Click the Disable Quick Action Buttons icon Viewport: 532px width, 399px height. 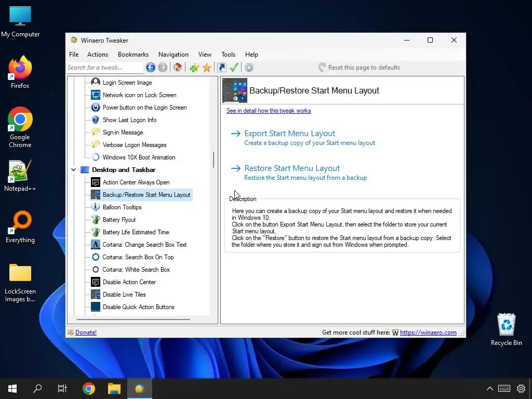tap(96, 307)
